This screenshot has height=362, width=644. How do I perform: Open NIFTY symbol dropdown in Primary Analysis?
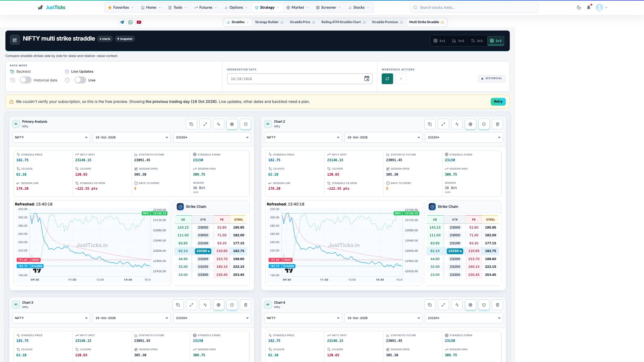point(51,137)
